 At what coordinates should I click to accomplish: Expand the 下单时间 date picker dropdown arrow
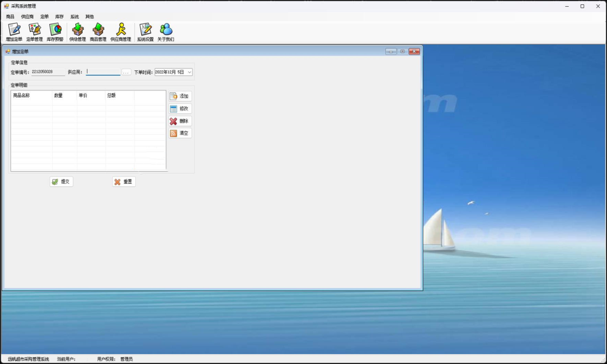(189, 72)
